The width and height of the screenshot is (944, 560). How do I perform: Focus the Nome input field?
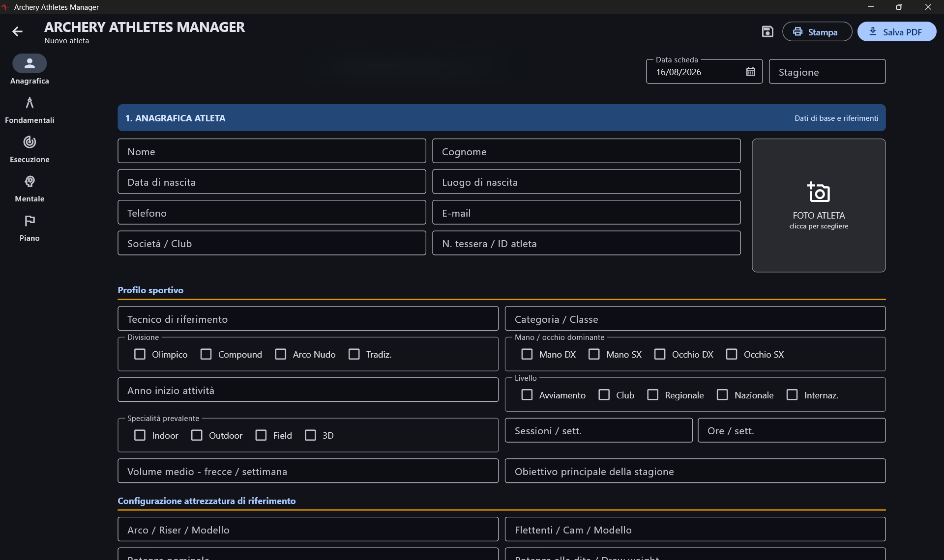pyautogui.click(x=272, y=151)
